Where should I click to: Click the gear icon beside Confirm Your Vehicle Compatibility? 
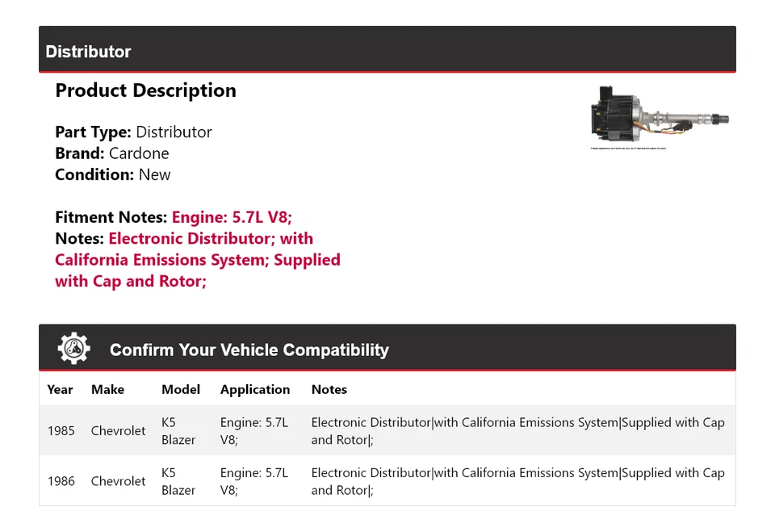[x=74, y=349]
